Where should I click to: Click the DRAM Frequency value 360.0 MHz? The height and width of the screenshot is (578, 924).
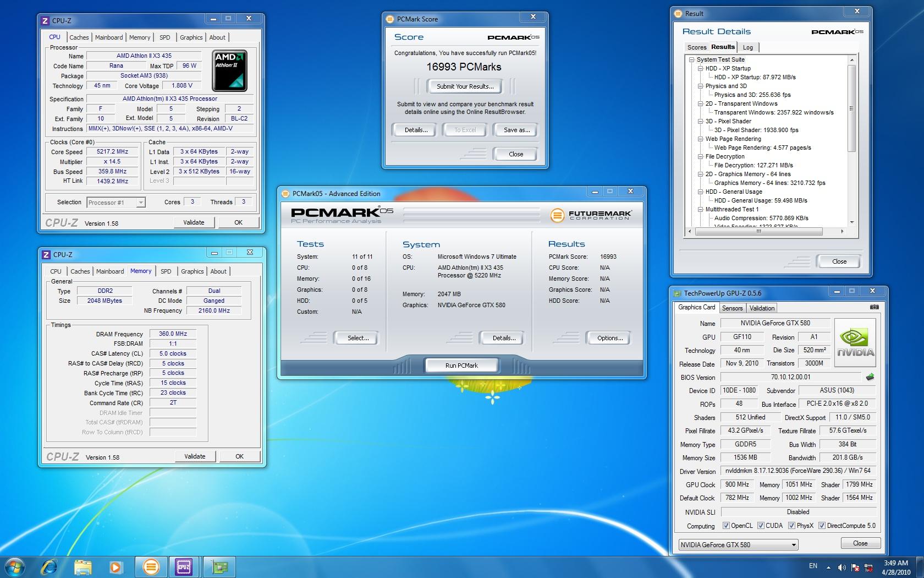(x=173, y=334)
